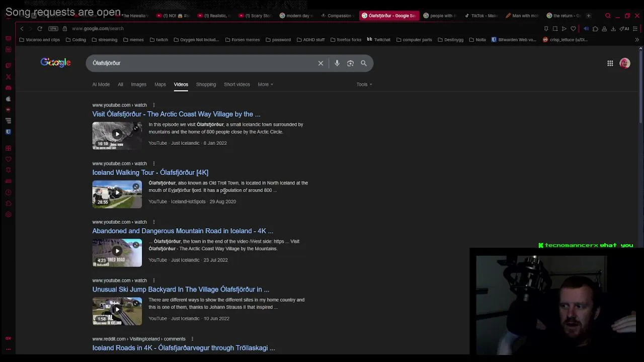Open the Google apps grid
Image resolution: width=644 pixels, height=362 pixels.
(610, 63)
